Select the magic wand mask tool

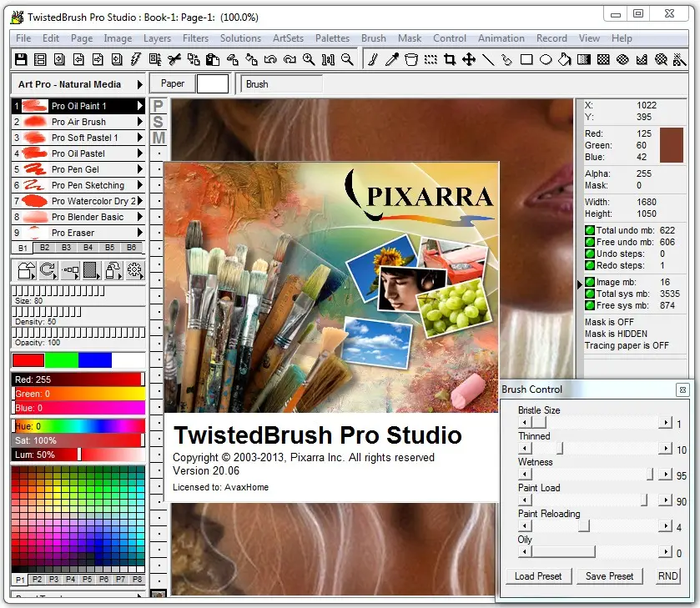tap(679, 59)
